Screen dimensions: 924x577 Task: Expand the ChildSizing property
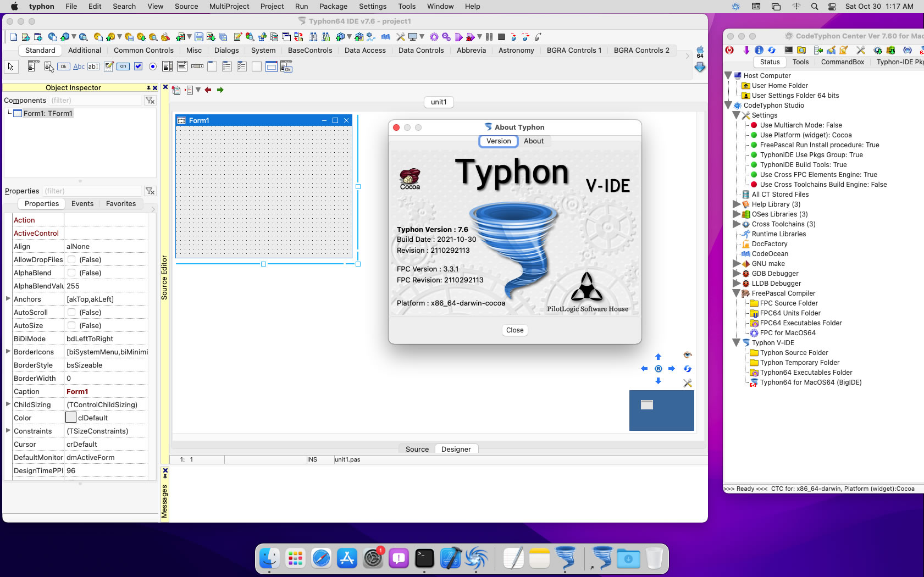coord(8,404)
